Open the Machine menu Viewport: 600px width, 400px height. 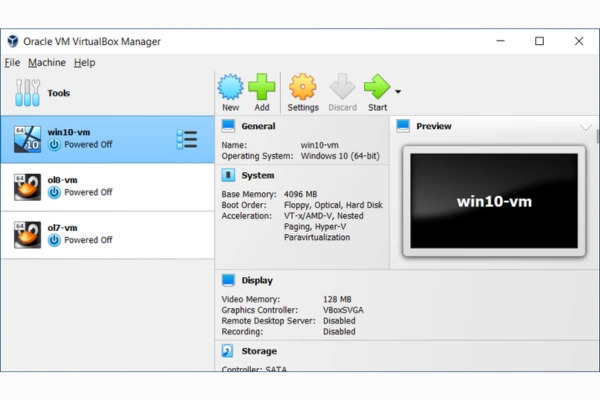(x=47, y=62)
